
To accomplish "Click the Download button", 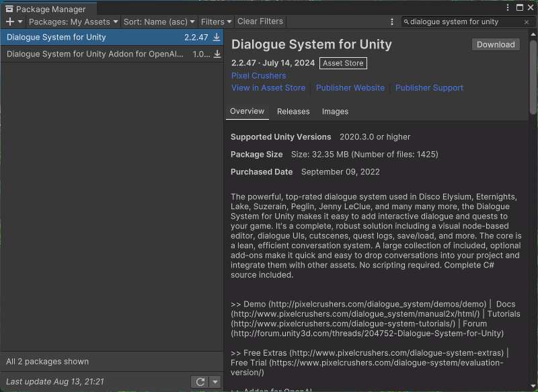I will tap(496, 44).
